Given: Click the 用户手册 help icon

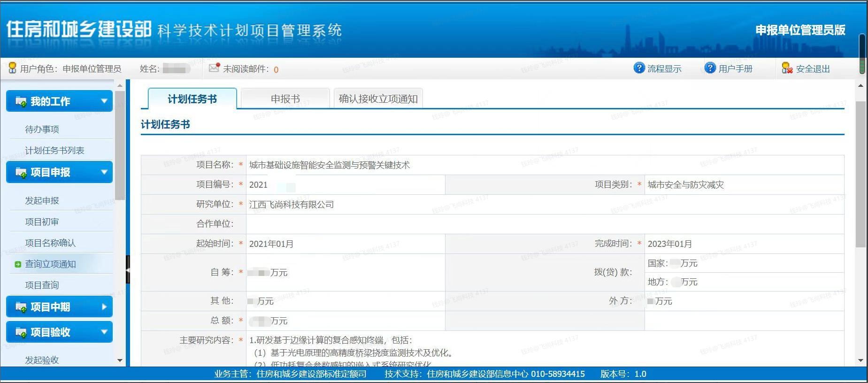Looking at the screenshot, I should coord(710,68).
